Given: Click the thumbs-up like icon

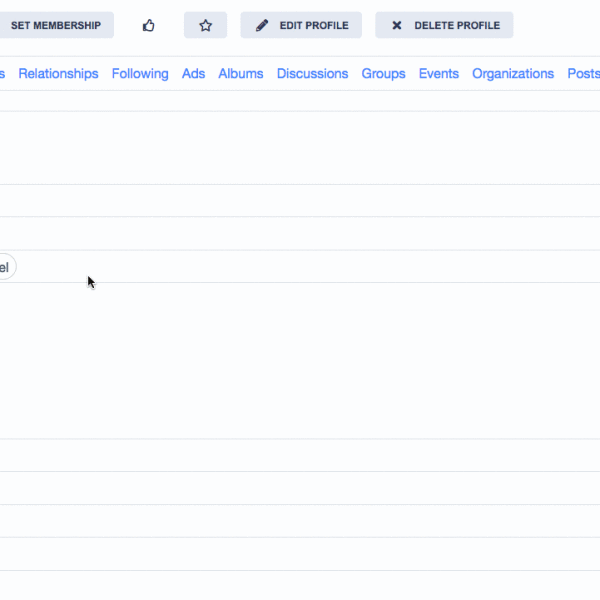Looking at the screenshot, I should 149,25.
